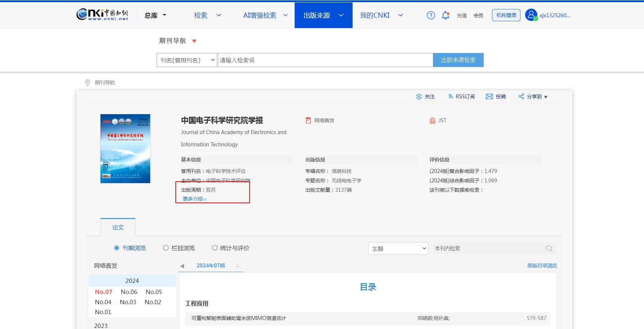Image resolution: width=644 pixels, height=329 pixels.
Task: Open the 期刊导航 red triangle dropdown
Action: (x=194, y=41)
